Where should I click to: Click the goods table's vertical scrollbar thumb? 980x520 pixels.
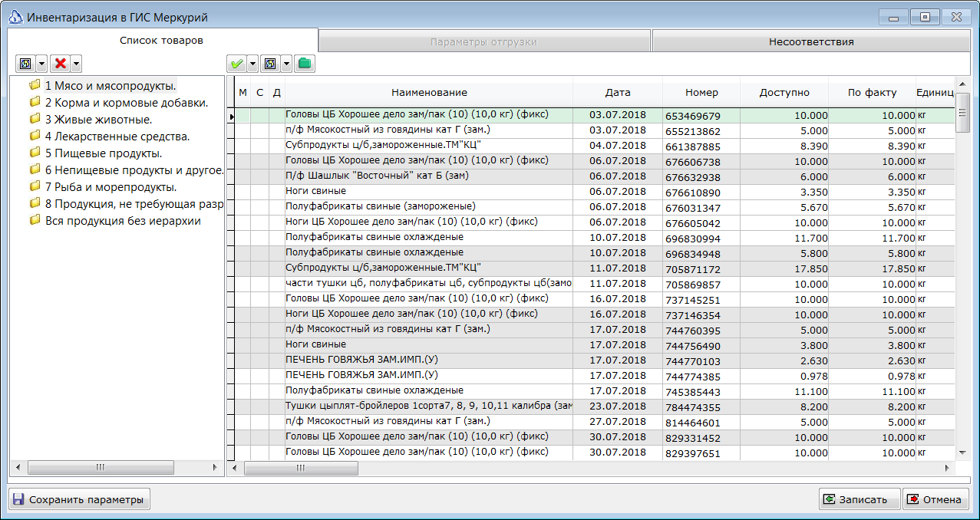point(962,112)
